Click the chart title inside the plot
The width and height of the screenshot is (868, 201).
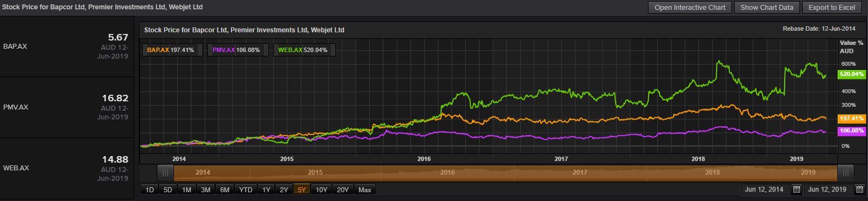(244, 30)
